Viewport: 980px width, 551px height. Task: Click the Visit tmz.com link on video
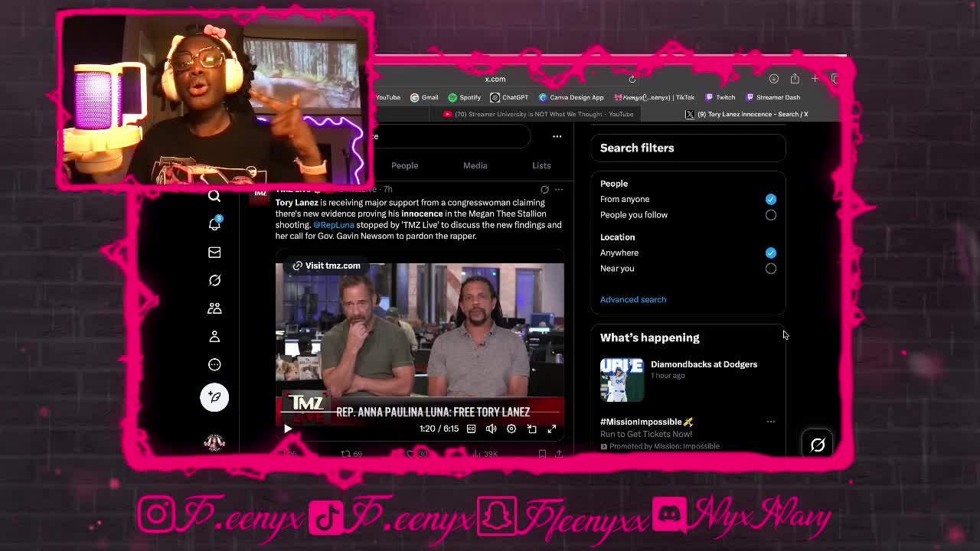(x=326, y=266)
